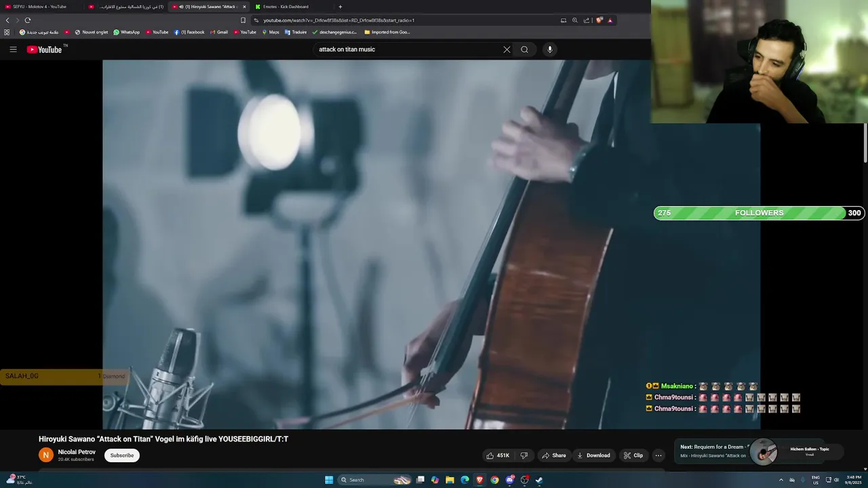Open the Facebook bookmark

(x=189, y=32)
